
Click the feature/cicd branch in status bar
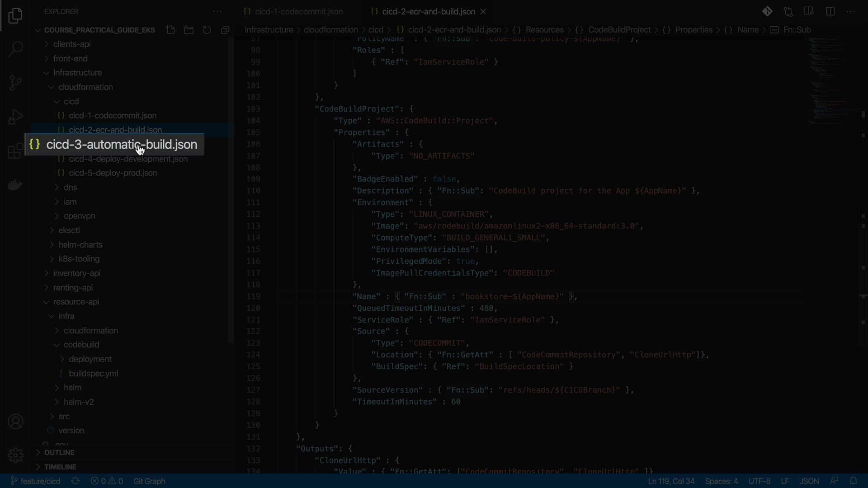[x=36, y=481]
